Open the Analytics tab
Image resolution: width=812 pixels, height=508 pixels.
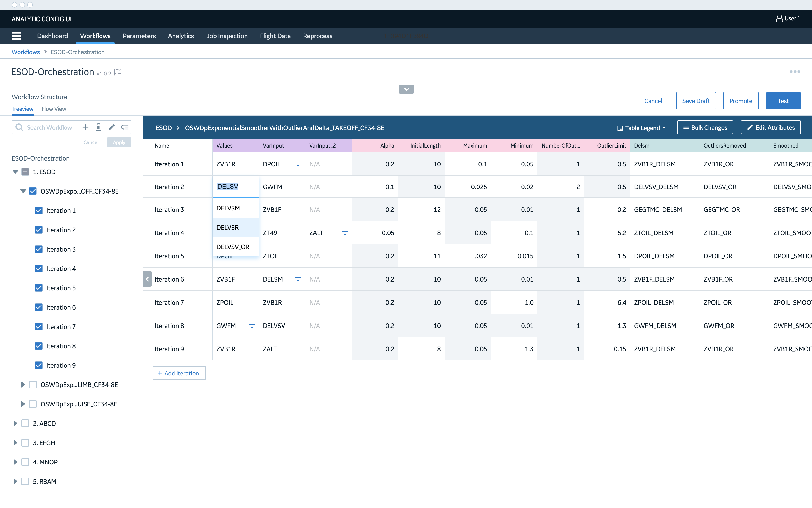pos(181,36)
